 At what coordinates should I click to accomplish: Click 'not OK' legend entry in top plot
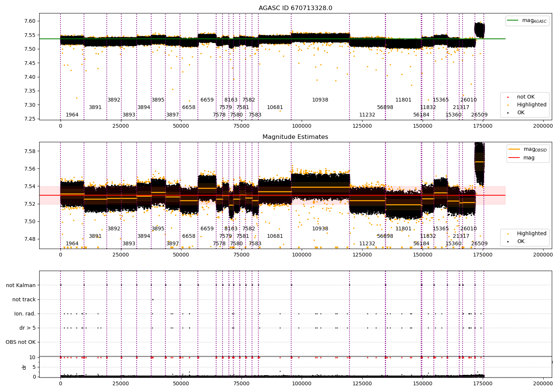coord(526,97)
